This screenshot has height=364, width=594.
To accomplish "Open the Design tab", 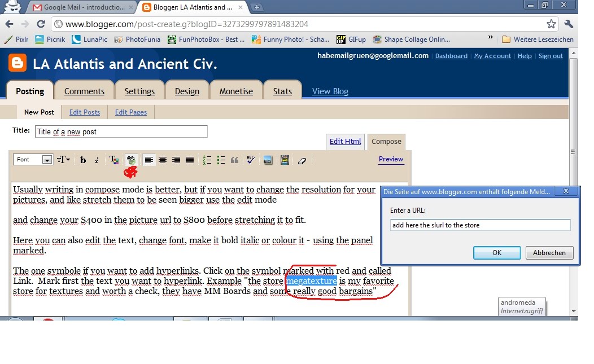I will coord(187,91).
